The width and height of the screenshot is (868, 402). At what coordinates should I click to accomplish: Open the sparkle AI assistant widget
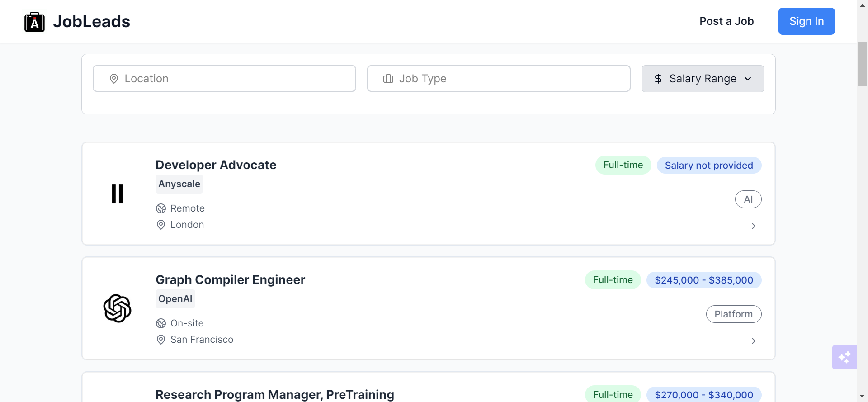844,357
